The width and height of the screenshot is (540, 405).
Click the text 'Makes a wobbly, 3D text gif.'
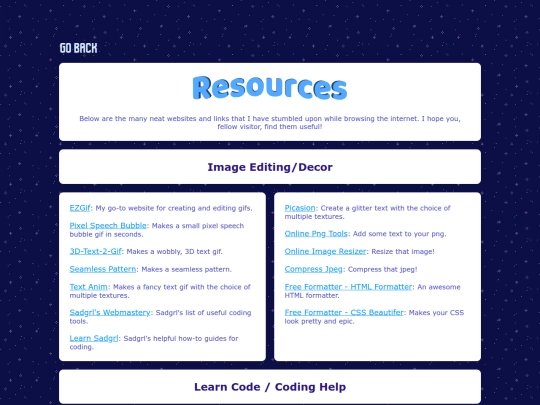(175, 252)
